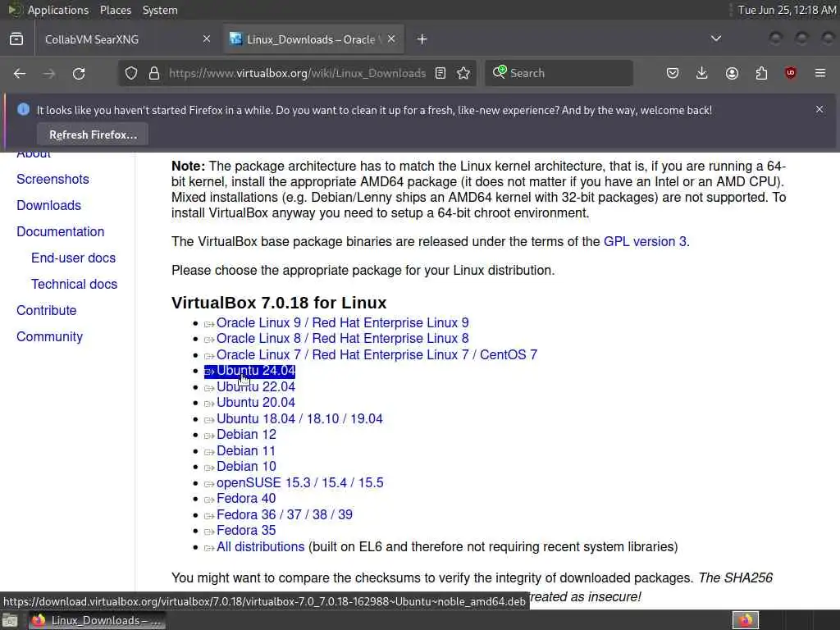The image size is (840, 630).
Task: Open the System menu
Action: 160,10
